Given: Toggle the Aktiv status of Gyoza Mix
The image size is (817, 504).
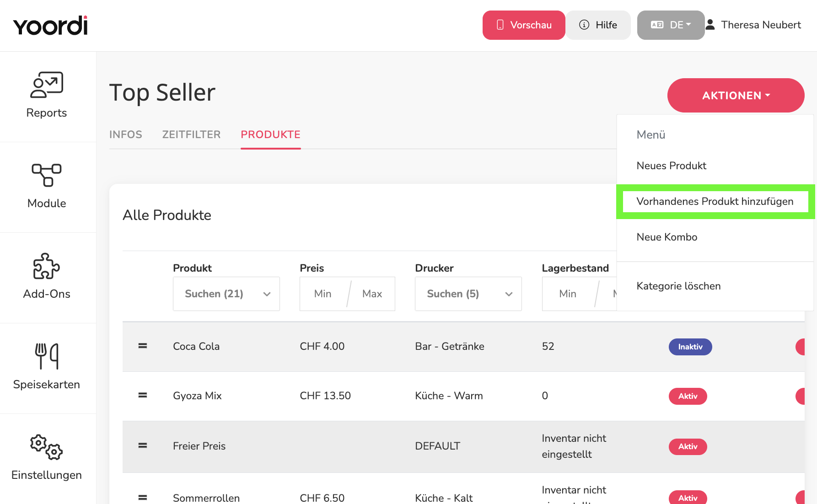Looking at the screenshot, I should (x=688, y=396).
